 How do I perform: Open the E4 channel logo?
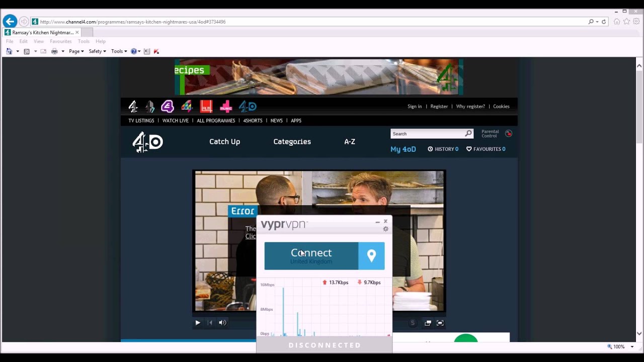tap(168, 106)
